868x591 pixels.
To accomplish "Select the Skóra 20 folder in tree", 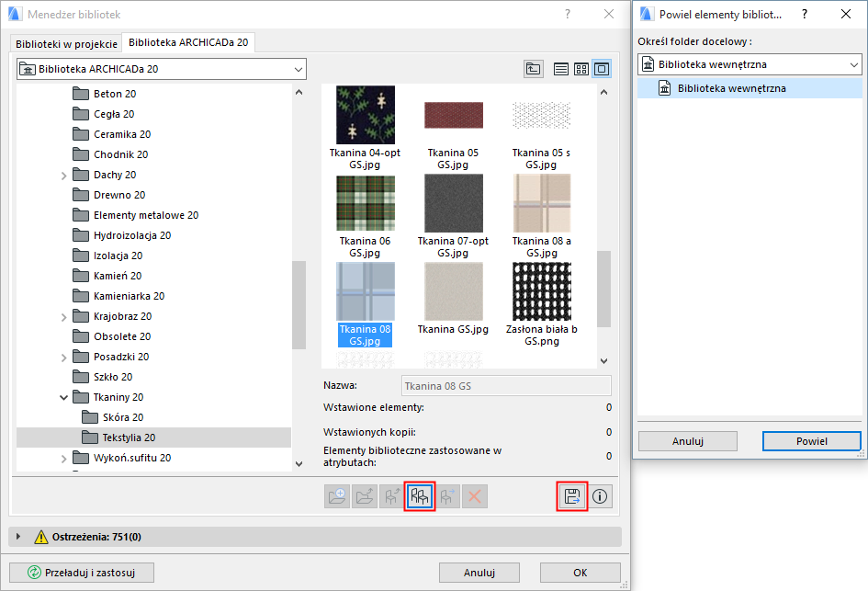I will click(122, 417).
